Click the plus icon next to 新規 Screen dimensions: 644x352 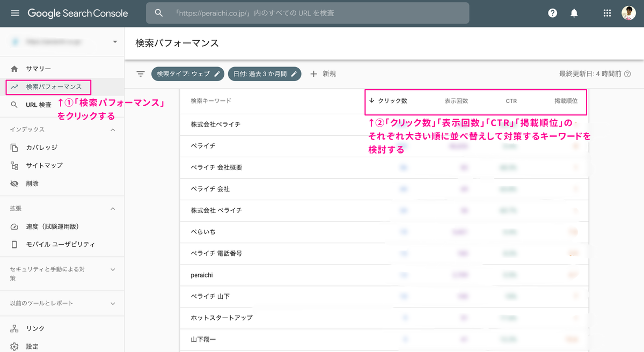coord(314,74)
